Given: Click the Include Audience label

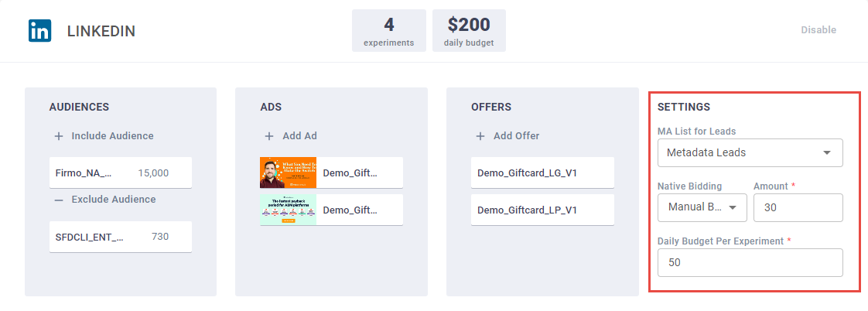Looking at the screenshot, I should (112, 136).
